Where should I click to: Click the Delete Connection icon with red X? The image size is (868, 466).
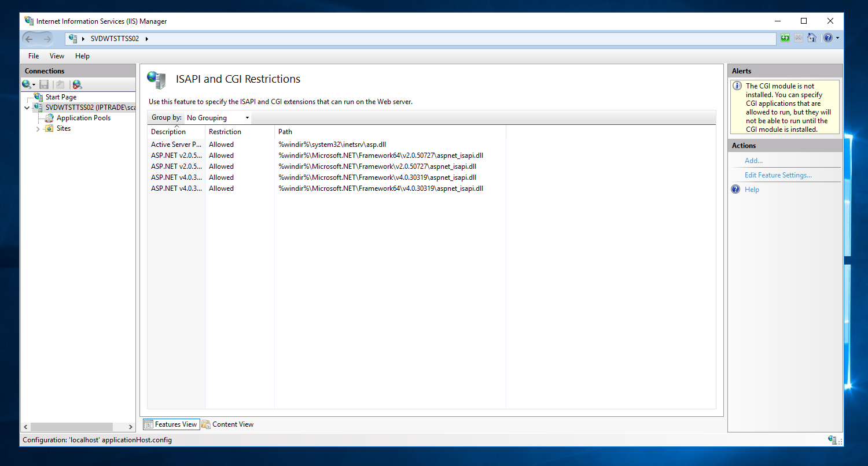point(77,84)
